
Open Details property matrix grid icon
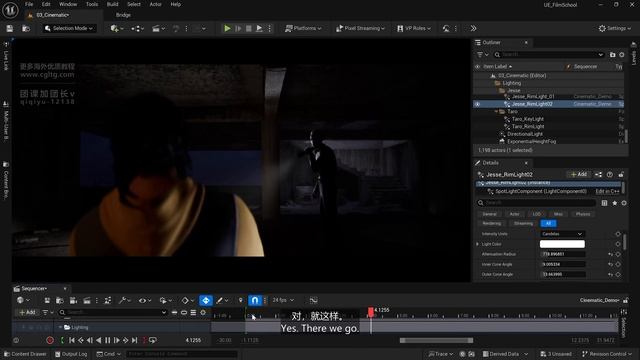604,203
